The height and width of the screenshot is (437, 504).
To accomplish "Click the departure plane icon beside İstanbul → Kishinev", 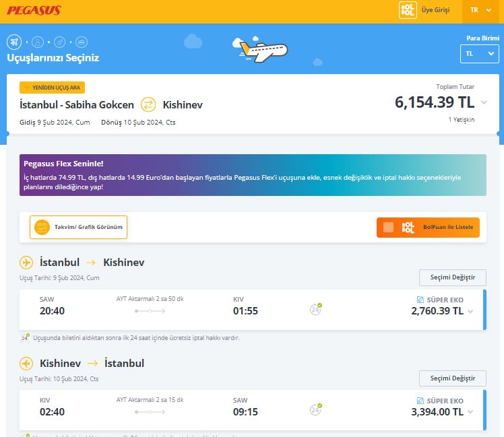I will click(x=26, y=263).
